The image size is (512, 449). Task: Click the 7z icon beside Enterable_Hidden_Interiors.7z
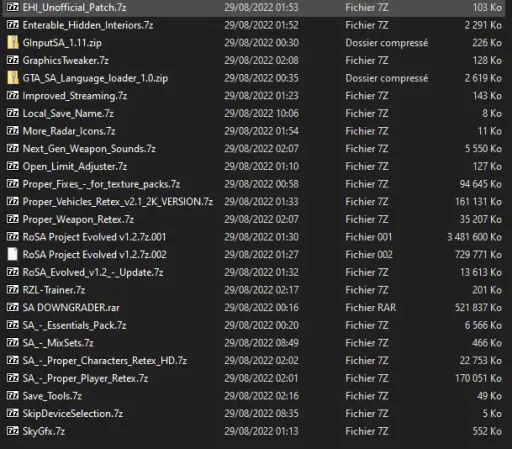tap(13, 25)
